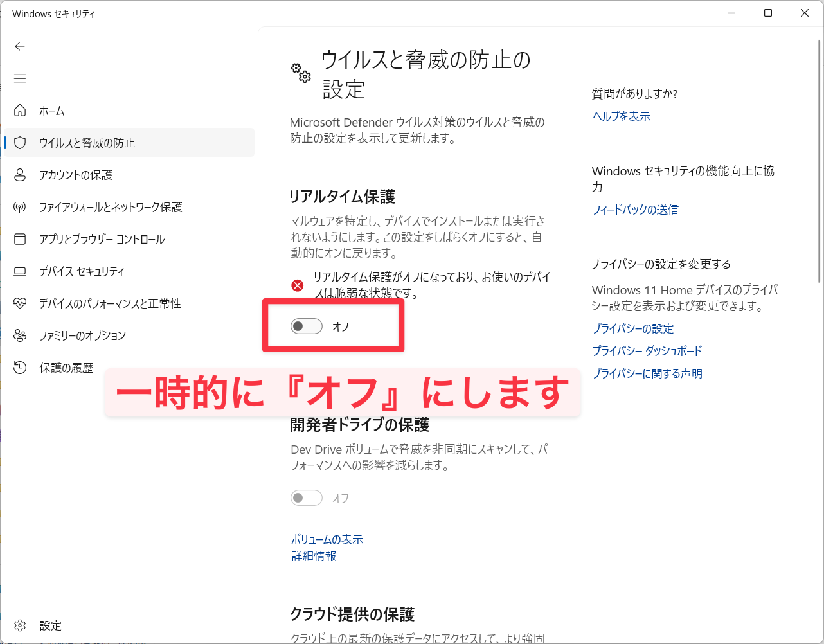Click the ボリュームの表示 link

327,540
